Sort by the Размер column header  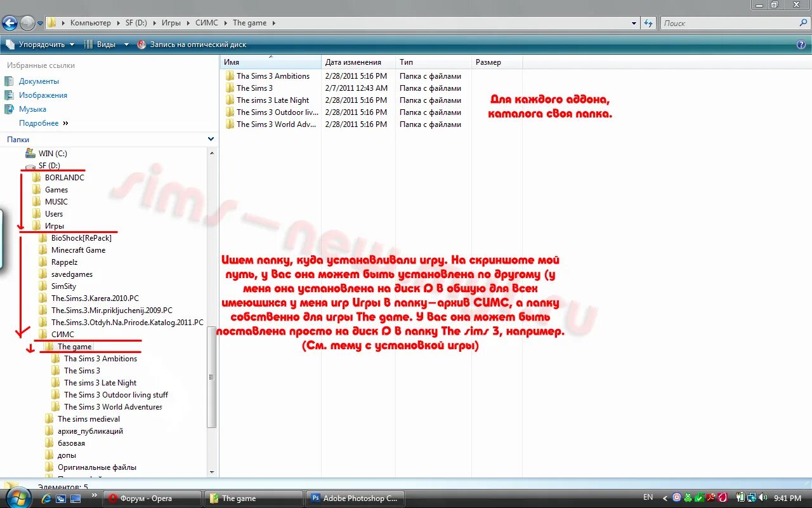pyautogui.click(x=497, y=62)
